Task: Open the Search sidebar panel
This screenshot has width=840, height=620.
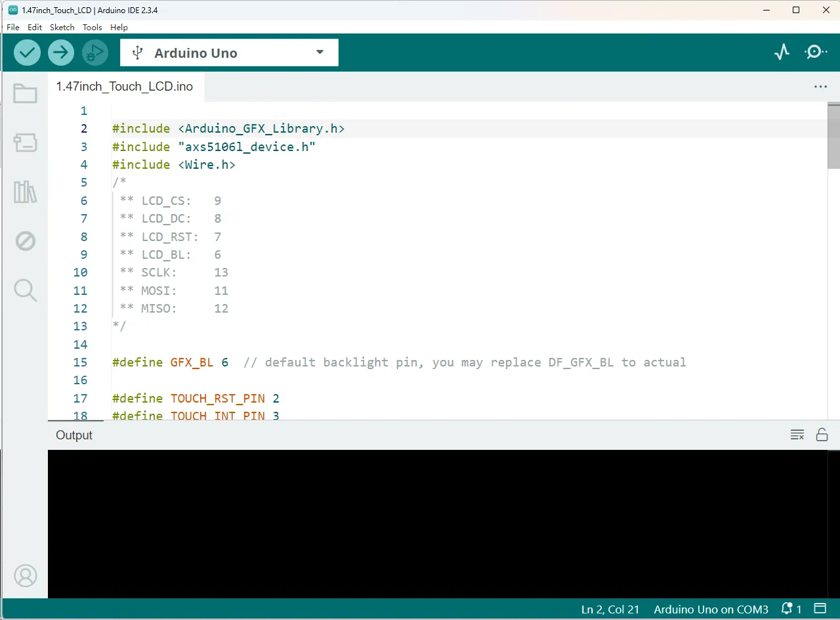Action: click(26, 290)
